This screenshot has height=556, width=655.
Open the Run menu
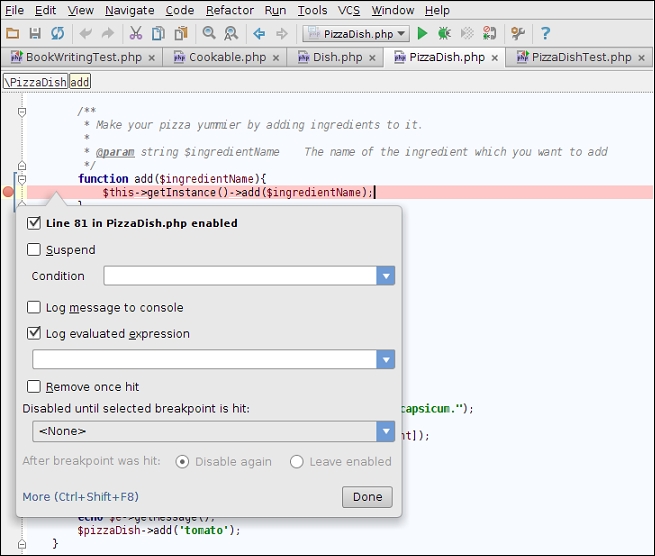point(275,10)
